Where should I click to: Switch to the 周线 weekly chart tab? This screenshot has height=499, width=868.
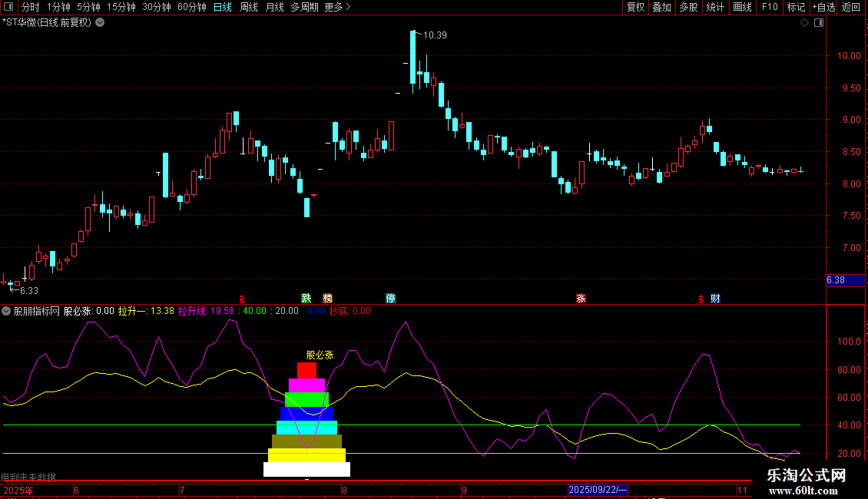coord(249,7)
